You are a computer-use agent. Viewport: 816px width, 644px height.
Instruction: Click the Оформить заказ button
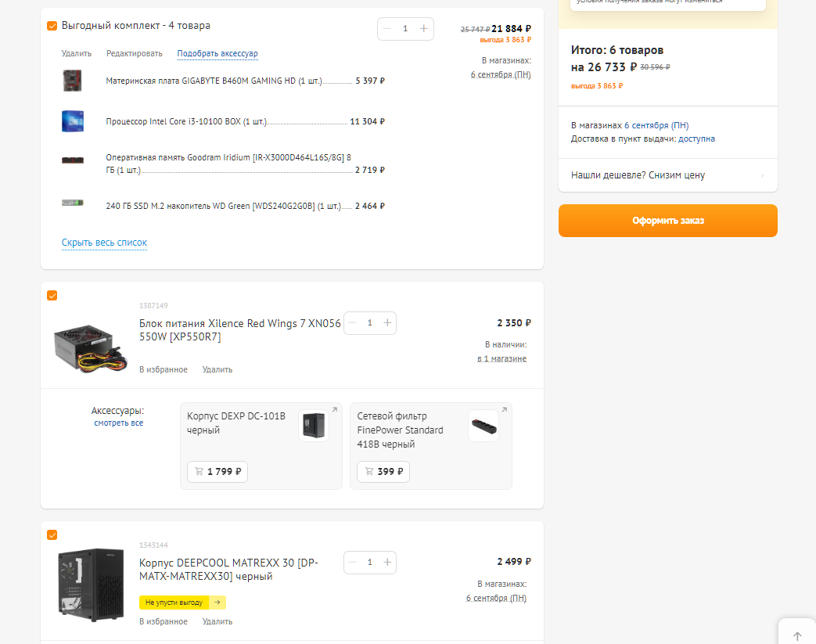click(x=667, y=221)
